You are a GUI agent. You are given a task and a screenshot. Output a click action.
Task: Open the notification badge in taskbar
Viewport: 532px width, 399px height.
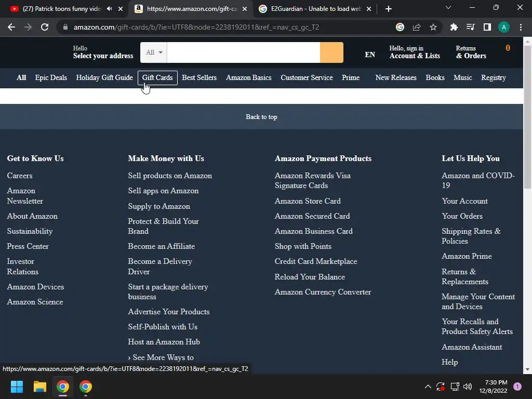tap(517, 387)
